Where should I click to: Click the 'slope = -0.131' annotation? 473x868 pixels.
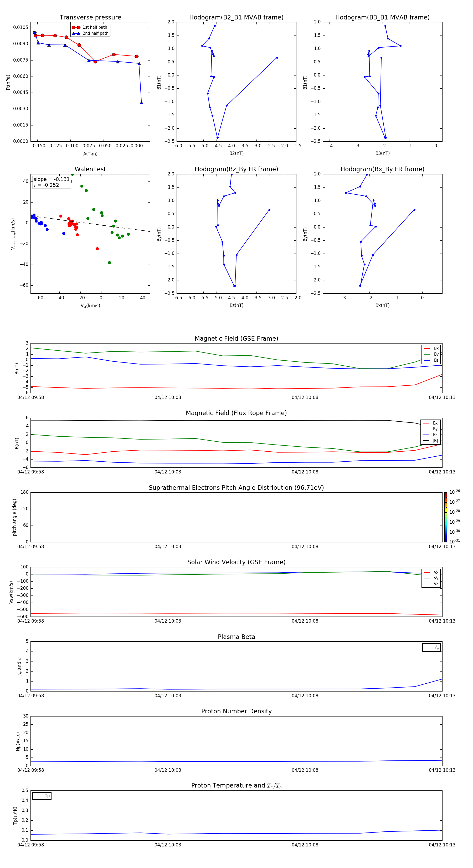pyautogui.click(x=52, y=179)
